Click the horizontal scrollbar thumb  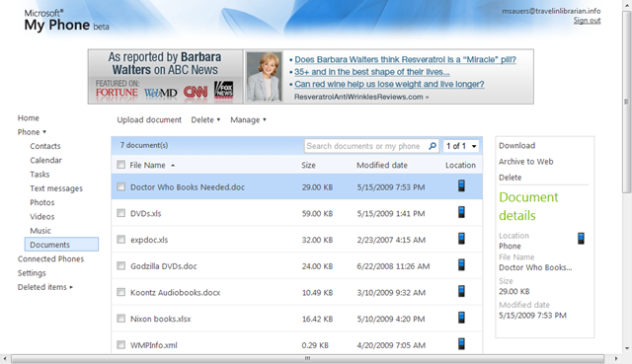pyautogui.click(x=307, y=358)
